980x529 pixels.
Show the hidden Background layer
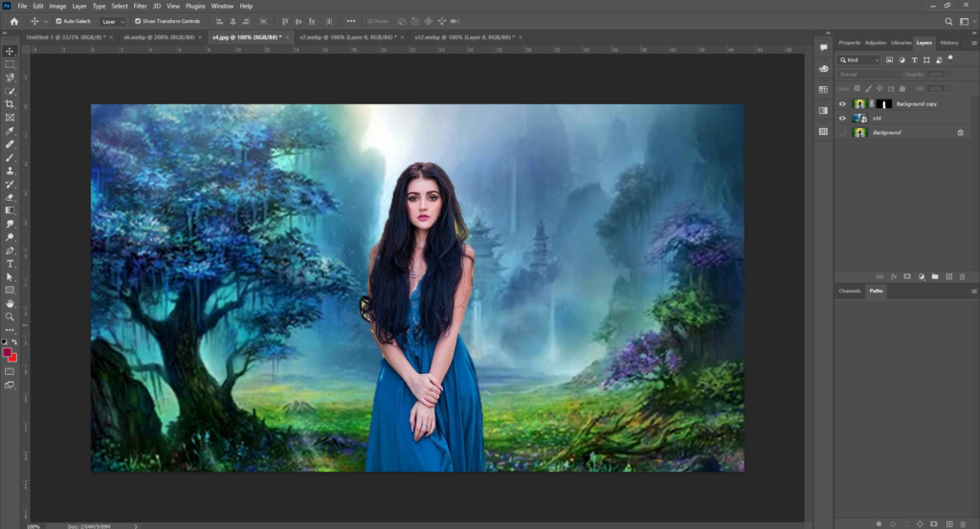pyautogui.click(x=842, y=132)
